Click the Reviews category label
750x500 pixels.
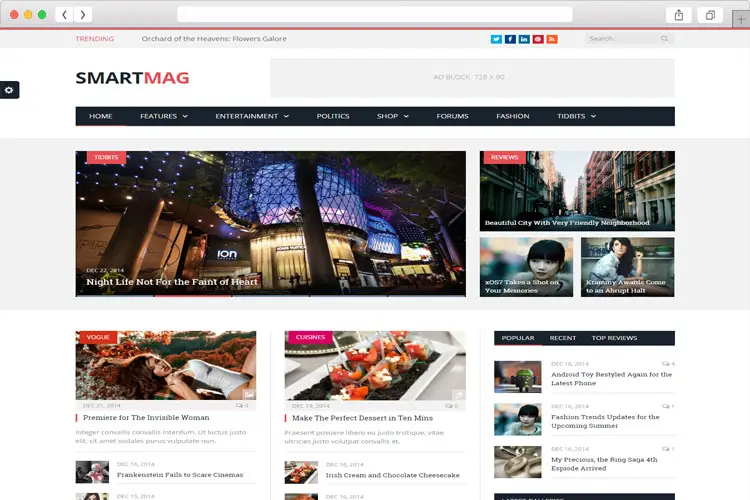click(505, 157)
